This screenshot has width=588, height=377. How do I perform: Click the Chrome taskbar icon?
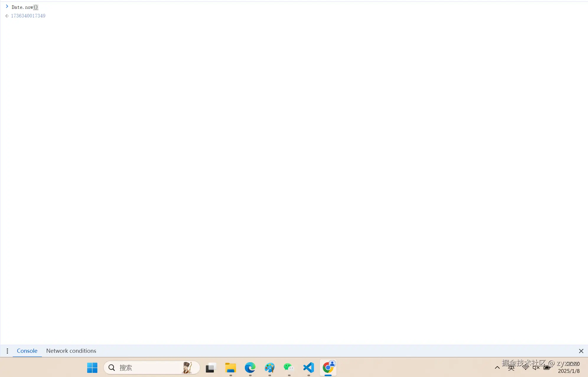328,368
